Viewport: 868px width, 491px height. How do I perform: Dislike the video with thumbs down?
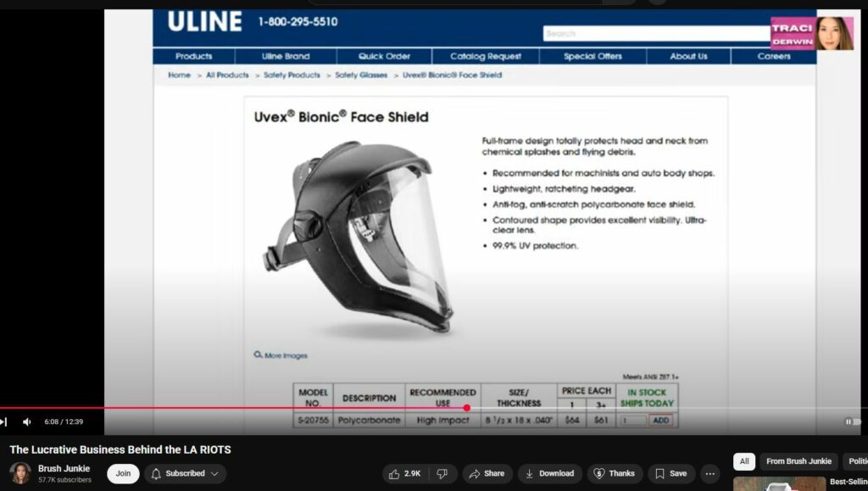443,474
